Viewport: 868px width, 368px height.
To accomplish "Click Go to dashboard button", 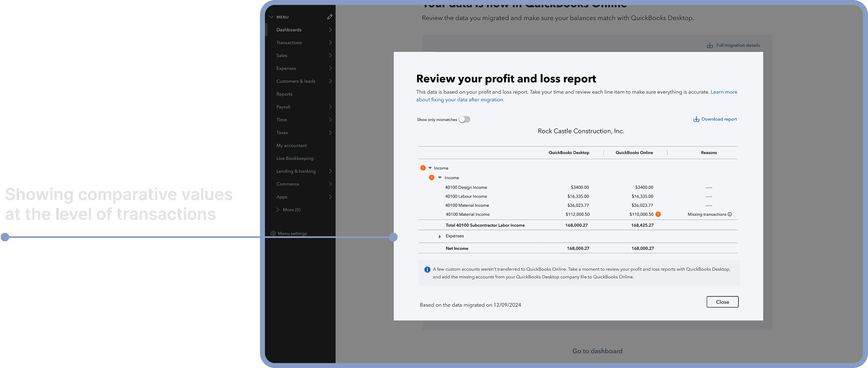I will point(597,351).
